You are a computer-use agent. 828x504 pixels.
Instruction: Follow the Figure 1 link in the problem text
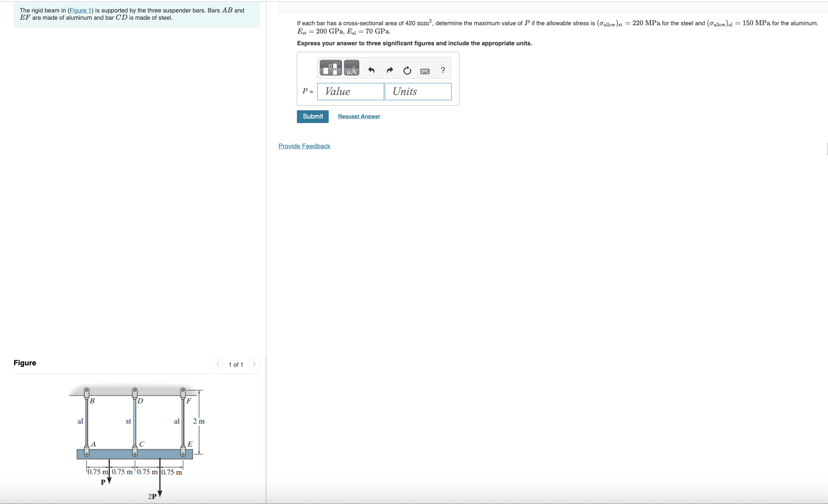click(x=80, y=10)
